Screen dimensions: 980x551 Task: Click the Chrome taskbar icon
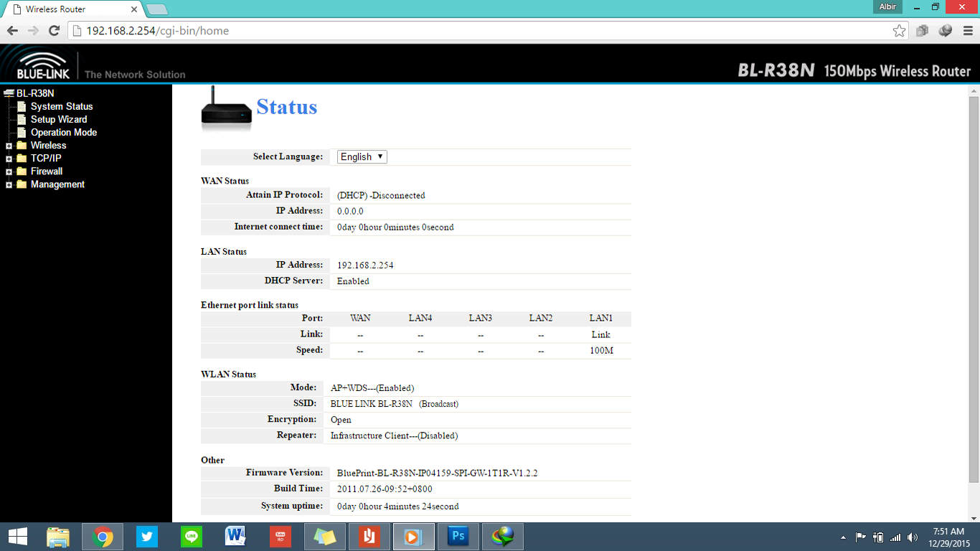pyautogui.click(x=103, y=537)
